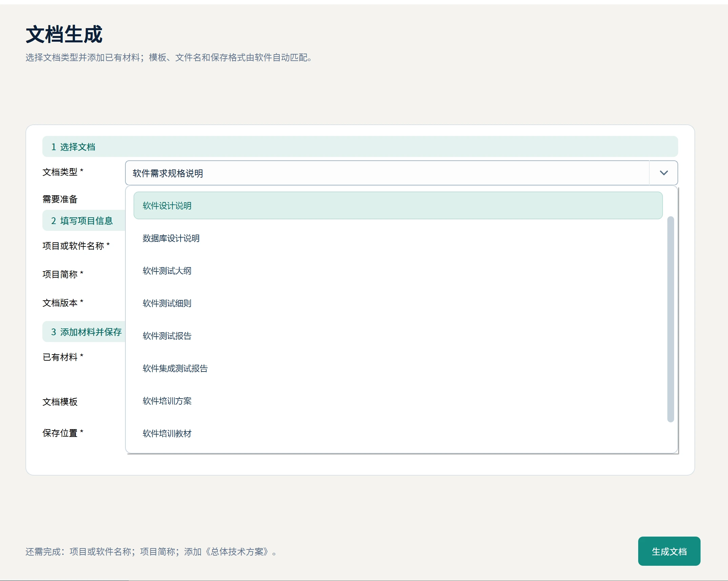Pick 软件培训方案 from the list
The image size is (728, 581).
398,401
